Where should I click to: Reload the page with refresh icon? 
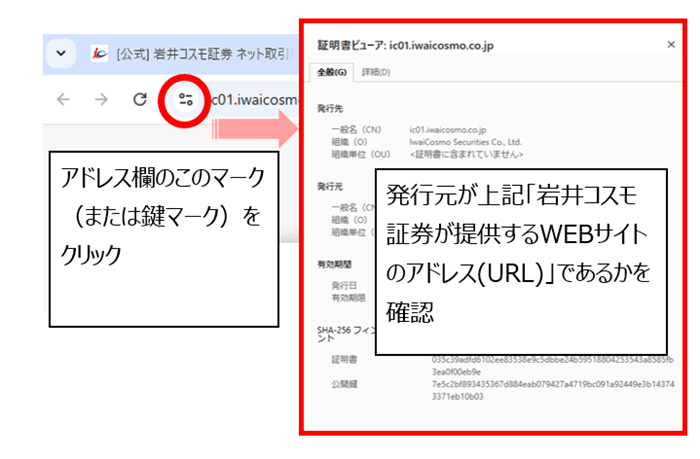click(x=140, y=99)
